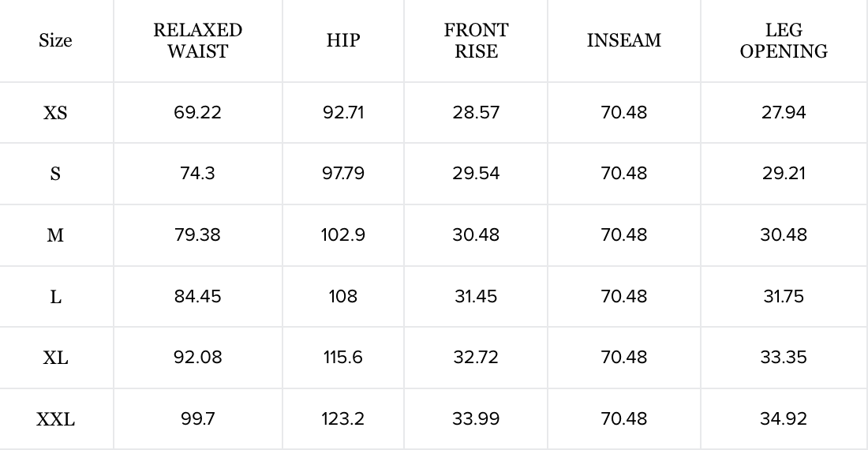Viewport: 868px width, 450px height.
Task: Click the L size row label
Action: [x=55, y=297]
